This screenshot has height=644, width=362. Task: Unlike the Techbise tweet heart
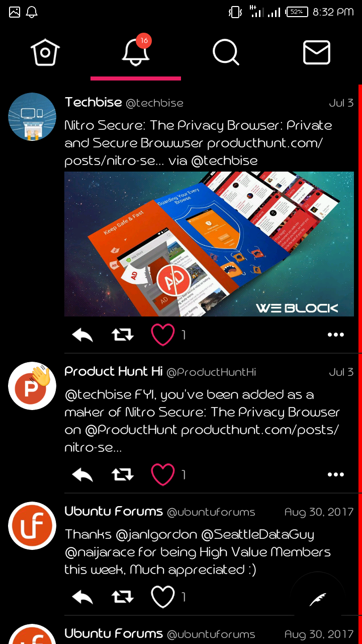click(x=163, y=335)
